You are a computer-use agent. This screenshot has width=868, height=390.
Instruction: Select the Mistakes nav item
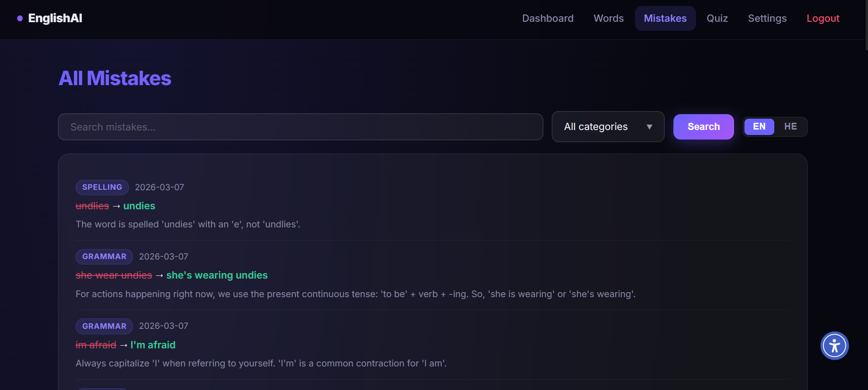click(x=665, y=19)
